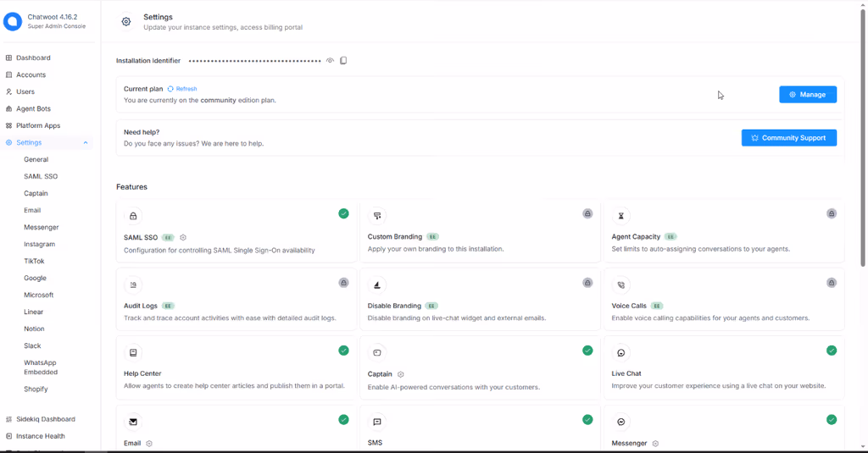Image resolution: width=868 pixels, height=453 pixels.
Task: Open Dashboard in the sidebar
Action: (x=33, y=58)
